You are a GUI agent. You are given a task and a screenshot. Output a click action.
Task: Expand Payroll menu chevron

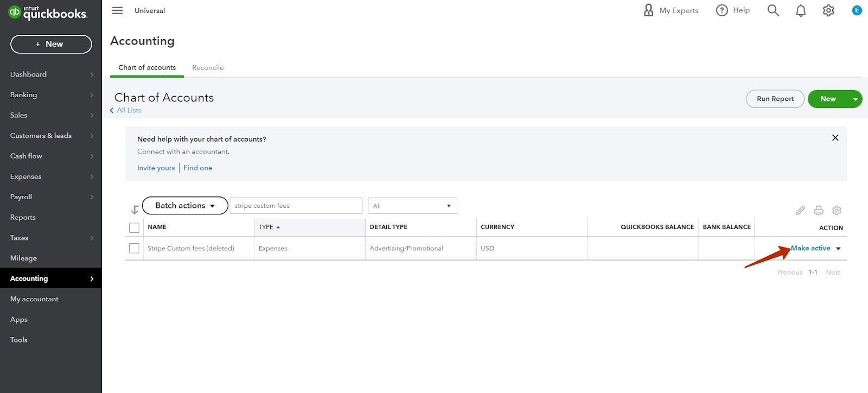point(92,197)
